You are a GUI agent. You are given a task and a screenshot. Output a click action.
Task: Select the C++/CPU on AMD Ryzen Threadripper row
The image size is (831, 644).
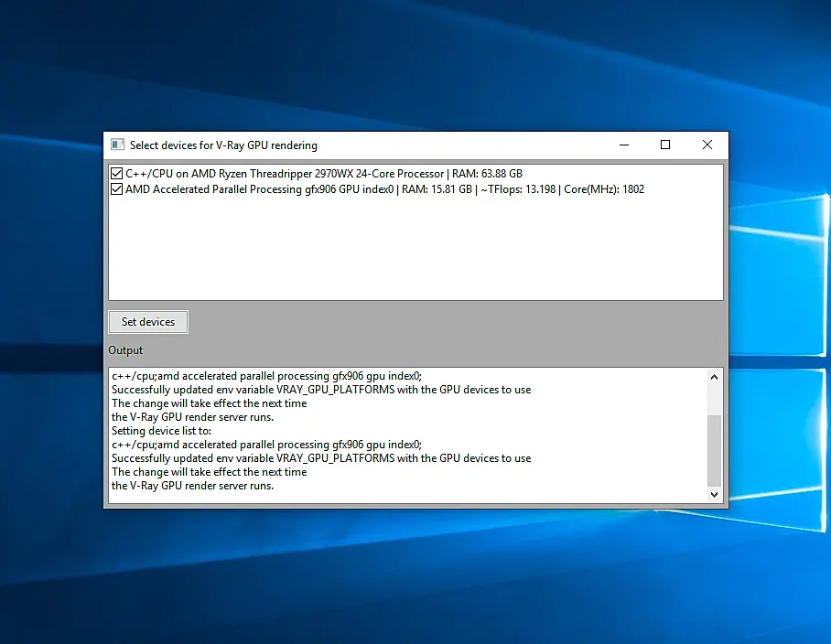coord(324,173)
